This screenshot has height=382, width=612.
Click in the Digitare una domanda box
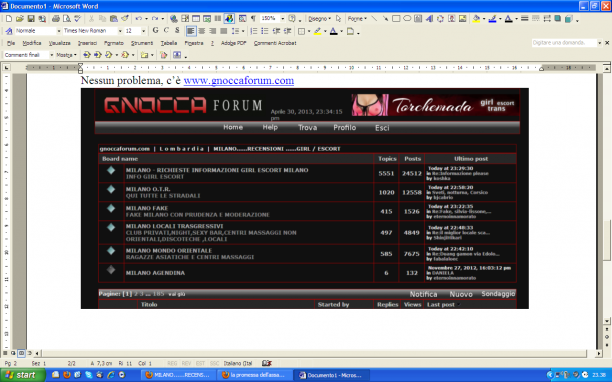click(x=564, y=43)
